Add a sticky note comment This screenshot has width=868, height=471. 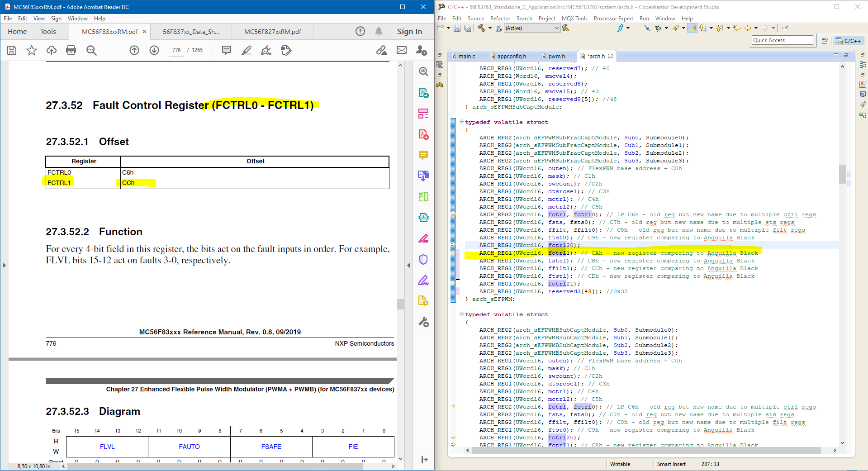point(227,50)
